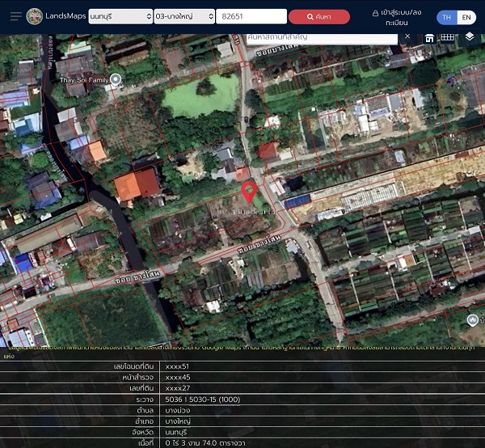
Task: Open the hamburger menu
Action: (x=15, y=17)
